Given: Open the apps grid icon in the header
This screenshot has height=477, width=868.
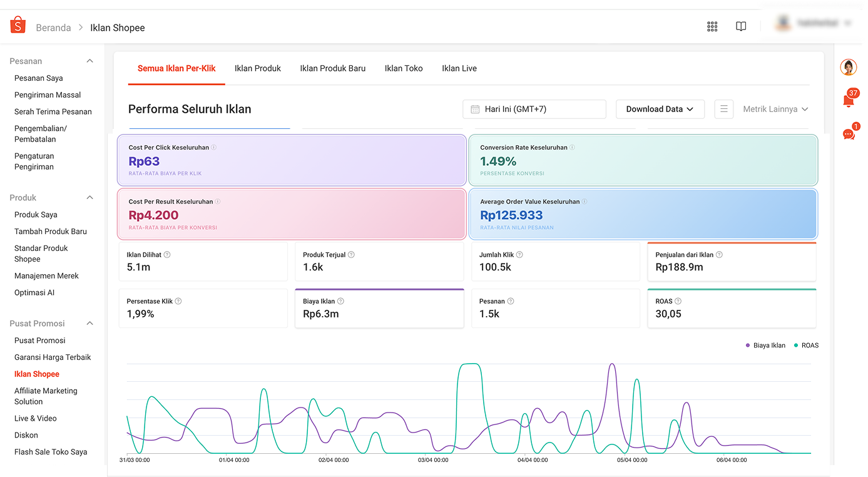Looking at the screenshot, I should [x=712, y=26].
